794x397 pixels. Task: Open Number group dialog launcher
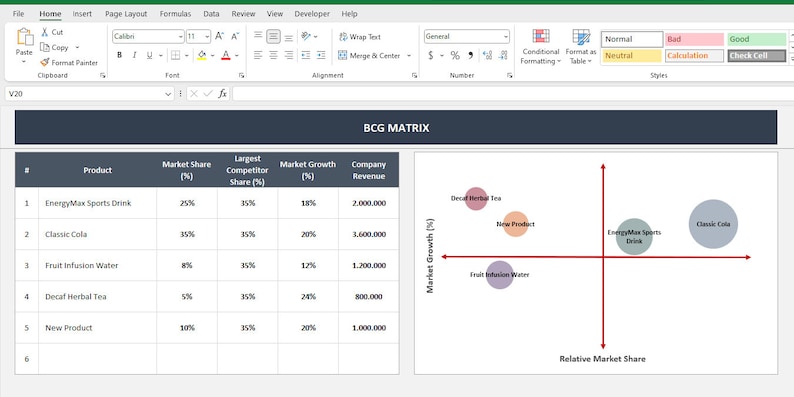(509, 75)
